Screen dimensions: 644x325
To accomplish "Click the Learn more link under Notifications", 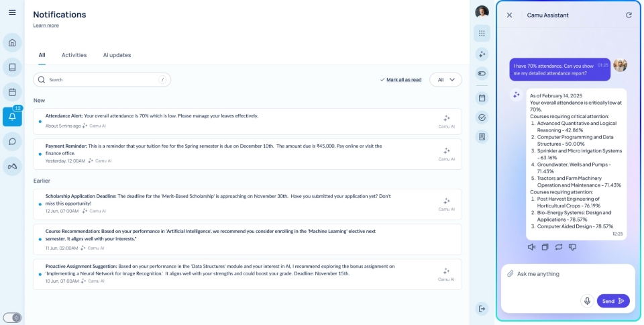I will point(46,26).
